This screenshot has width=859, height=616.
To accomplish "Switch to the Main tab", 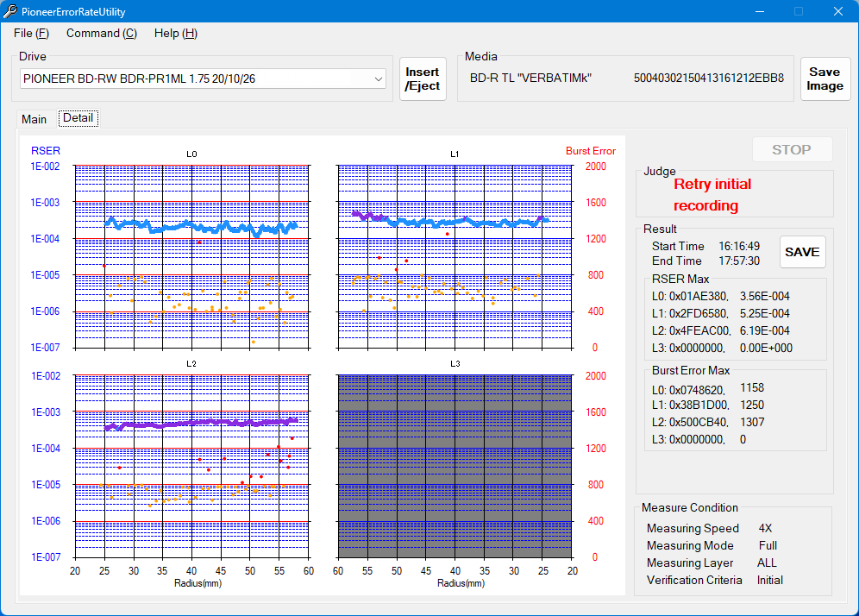I will point(34,119).
